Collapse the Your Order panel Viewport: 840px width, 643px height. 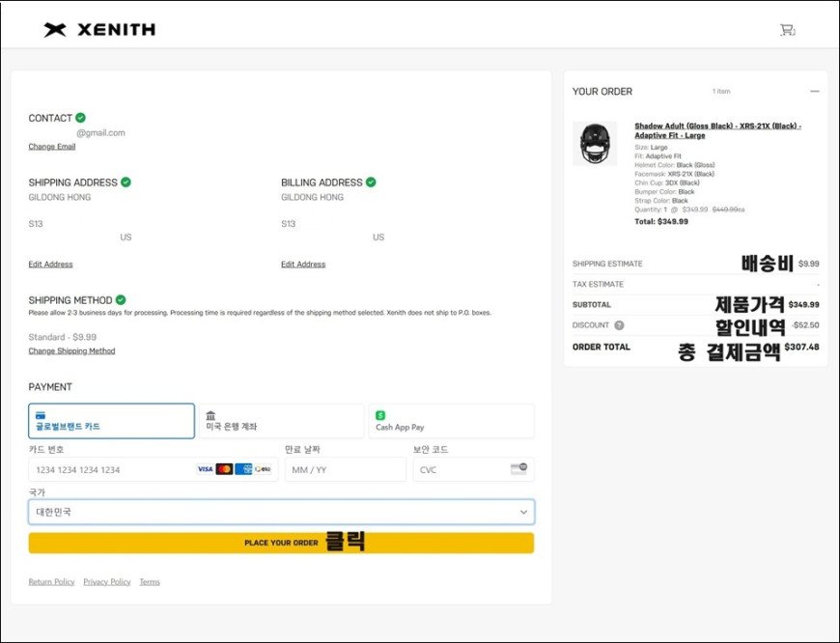[x=815, y=92]
